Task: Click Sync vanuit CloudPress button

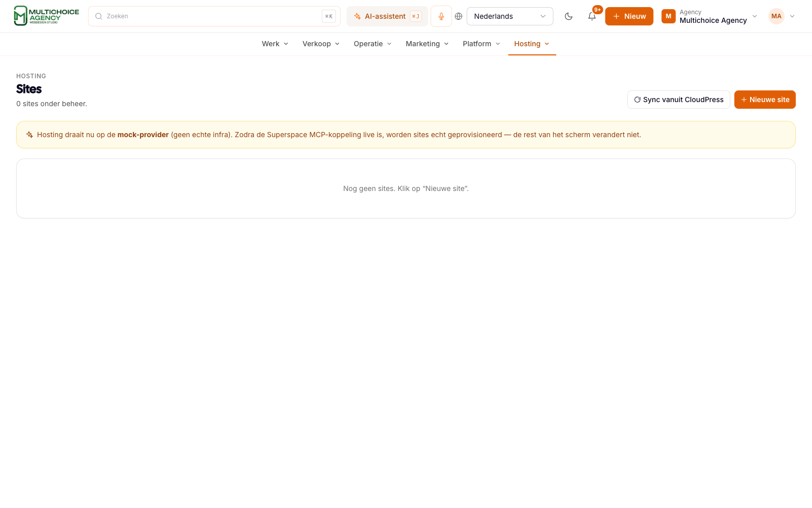Action: tap(679, 100)
